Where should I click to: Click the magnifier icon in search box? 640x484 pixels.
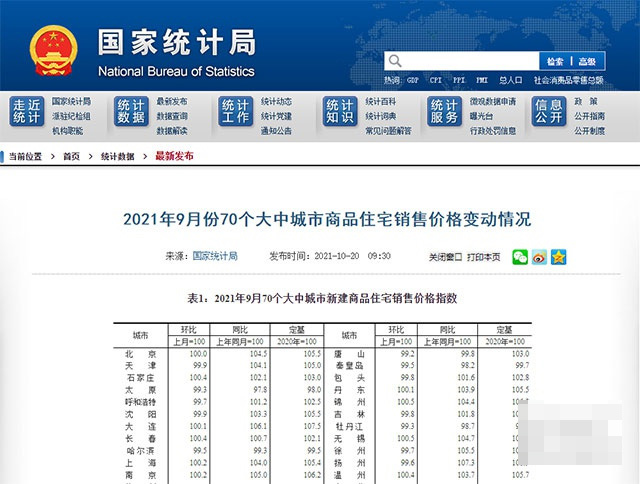pos(395,61)
